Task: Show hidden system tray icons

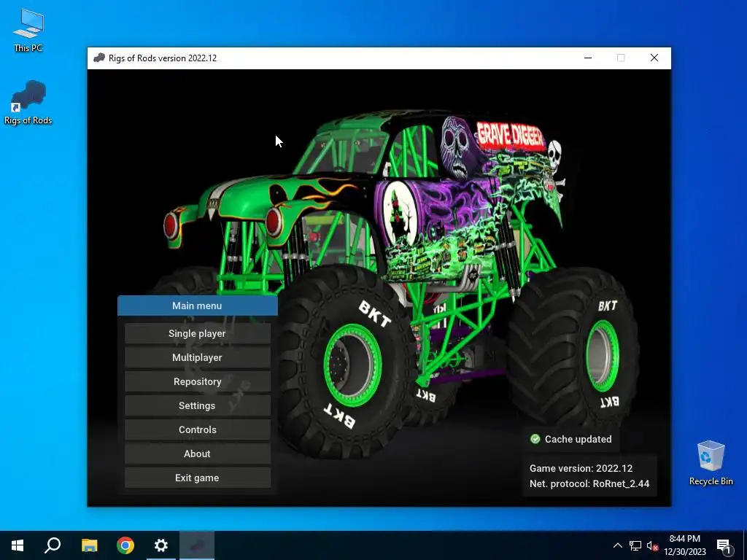Action: (x=617, y=545)
